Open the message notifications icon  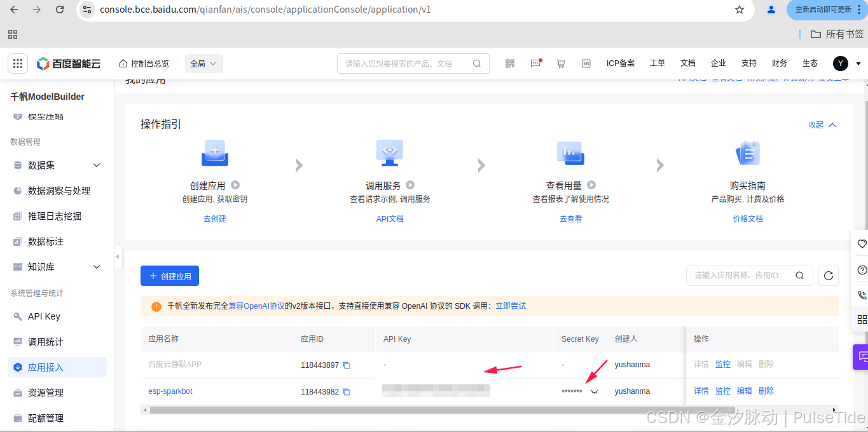tap(536, 64)
